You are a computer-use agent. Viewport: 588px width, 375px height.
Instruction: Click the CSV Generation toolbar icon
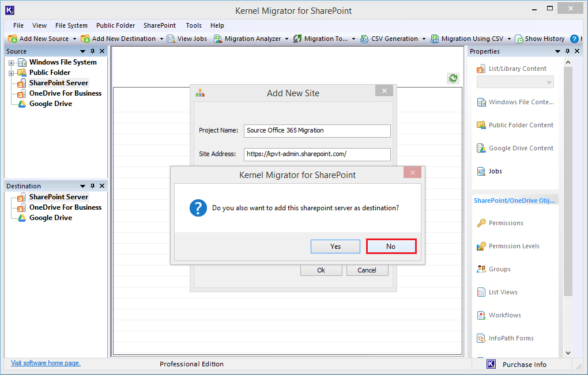pyautogui.click(x=364, y=39)
